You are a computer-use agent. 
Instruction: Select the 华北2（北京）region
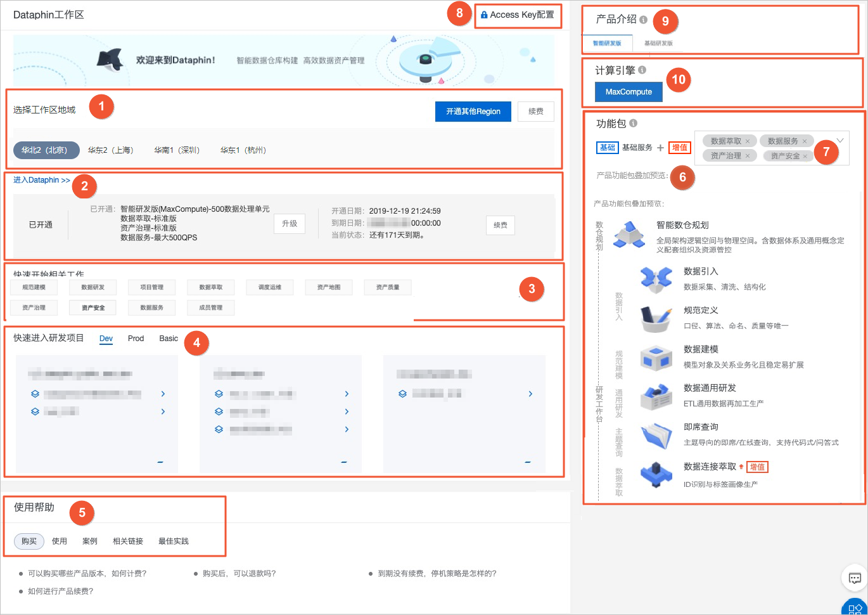46,150
